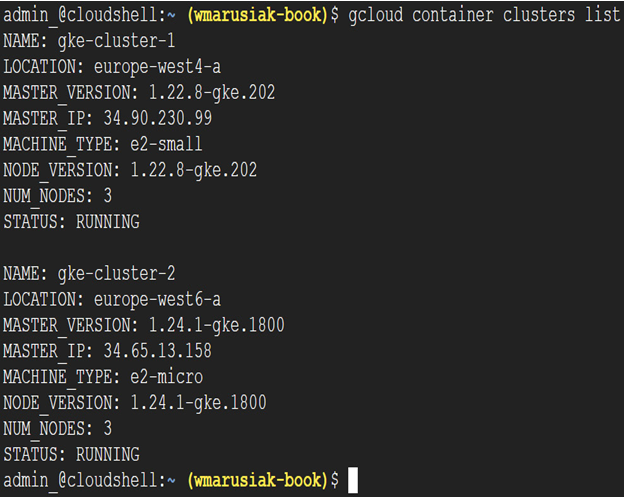Click master version 1.22.8-gke.202

(212, 93)
